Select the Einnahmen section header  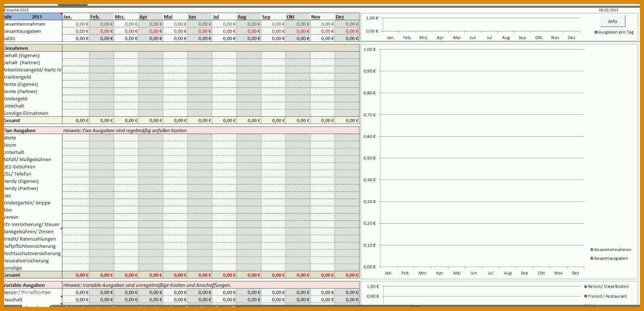point(16,48)
